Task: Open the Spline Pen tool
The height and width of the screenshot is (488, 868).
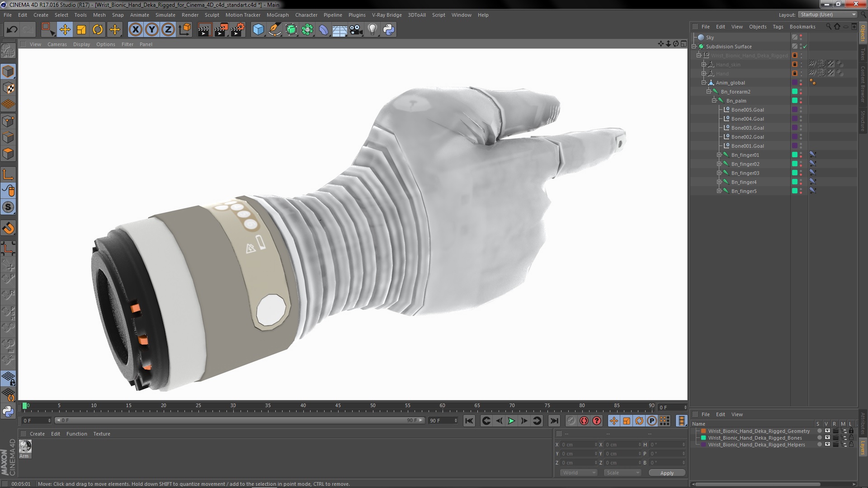Action: click(x=274, y=30)
